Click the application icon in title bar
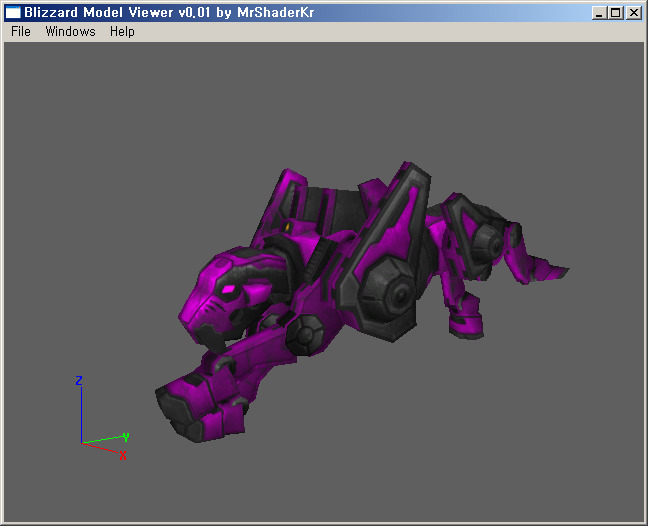 click(13, 12)
